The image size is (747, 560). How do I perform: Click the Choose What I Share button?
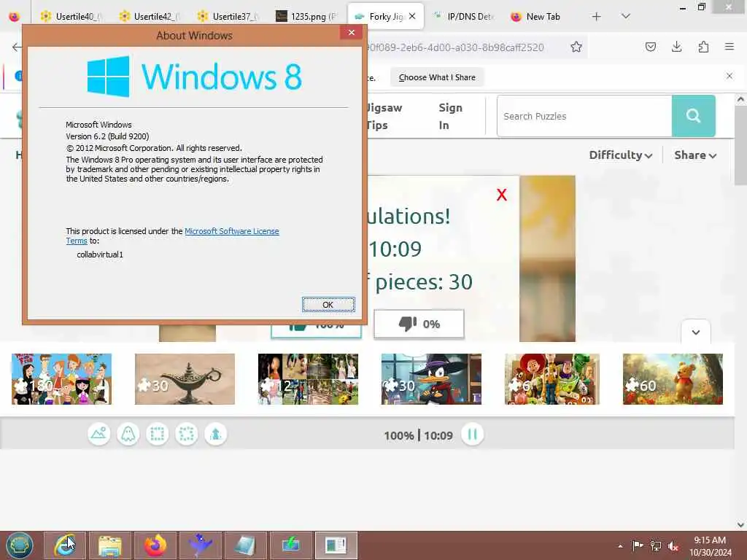[x=437, y=77]
